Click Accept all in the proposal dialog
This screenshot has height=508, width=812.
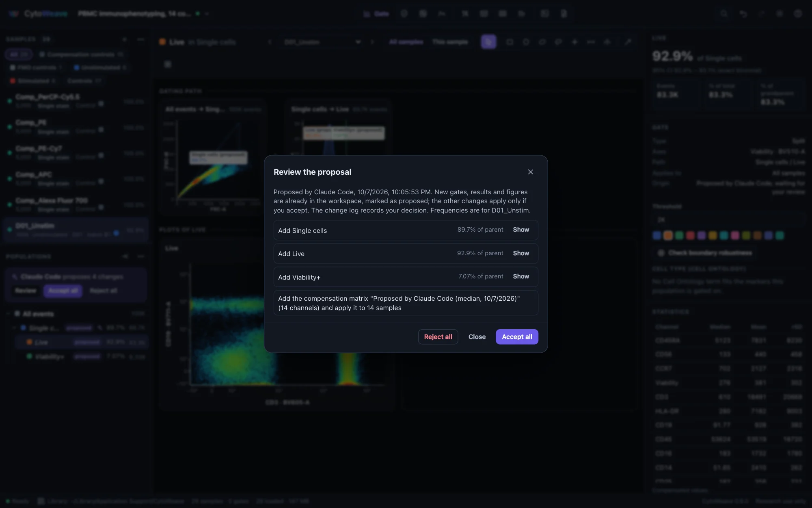click(x=517, y=336)
